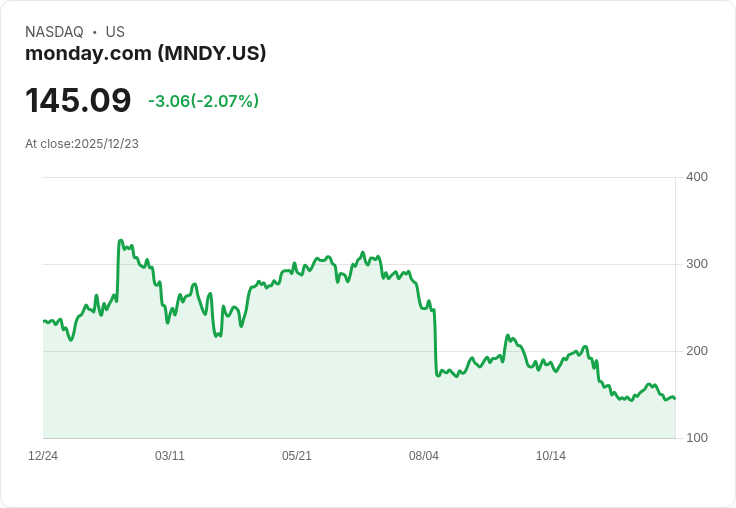This screenshot has width=736, height=508.
Task: Click the -3.06(-2.07%) change text
Action: (203, 101)
